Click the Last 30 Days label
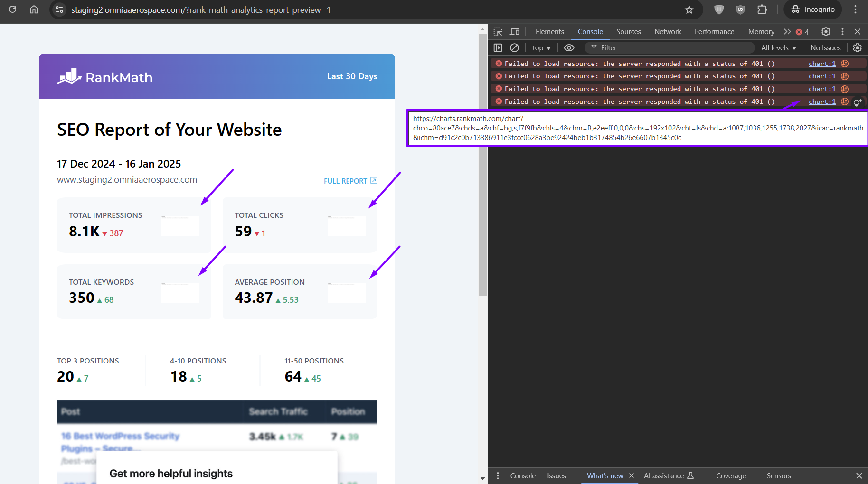868x484 pixels. coord(352,76)
